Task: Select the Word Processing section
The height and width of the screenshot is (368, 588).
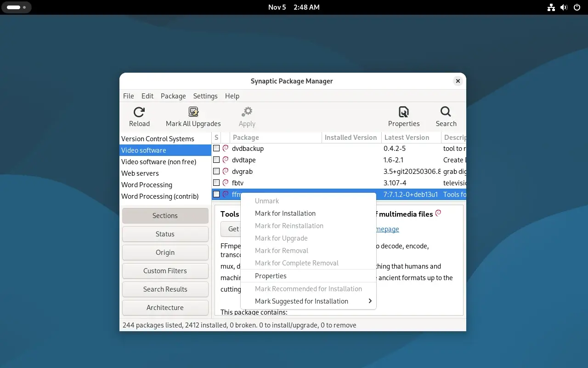Action: (147, 184)
